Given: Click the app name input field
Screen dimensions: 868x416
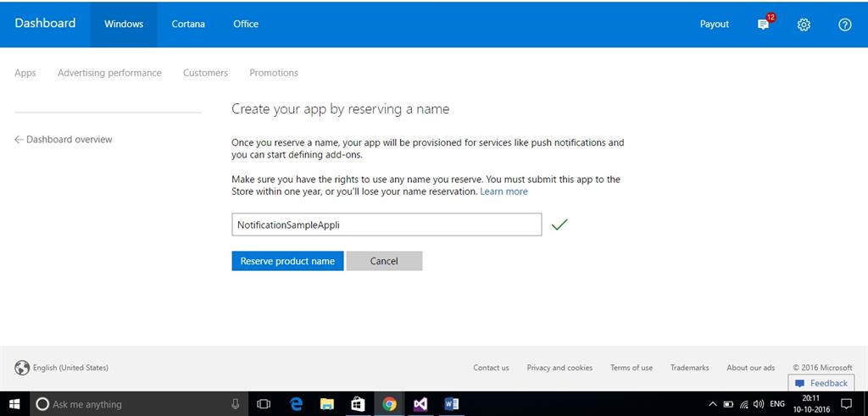Looking at the screenshot, I should tap(387, 225).
